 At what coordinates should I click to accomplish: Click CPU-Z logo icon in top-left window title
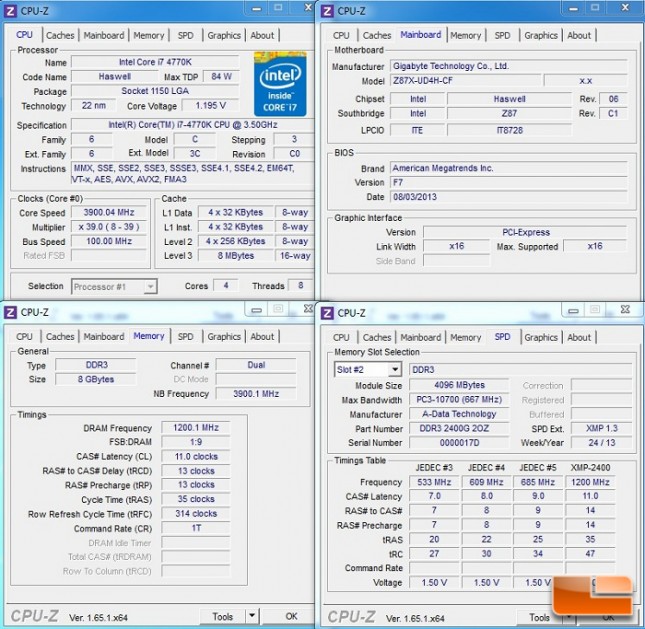[x=10, y=11]
